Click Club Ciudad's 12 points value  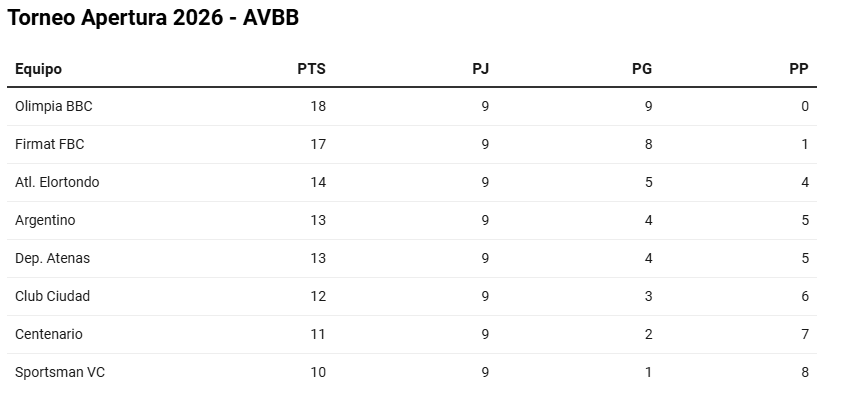pyautogui.click(x=317, y=296)
